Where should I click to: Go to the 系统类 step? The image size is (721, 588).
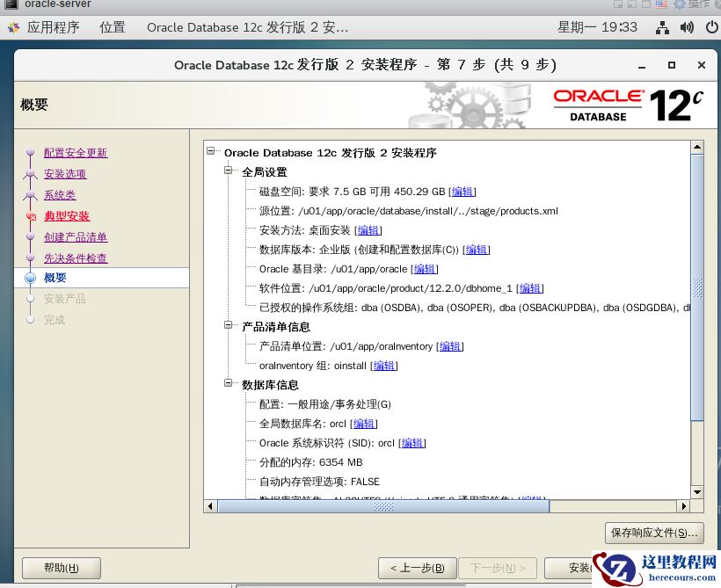(60, 195)
